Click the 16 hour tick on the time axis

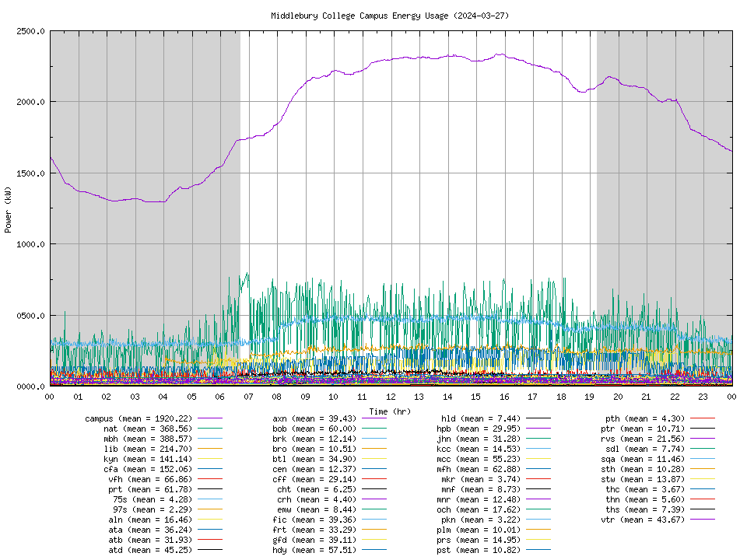point(504,397)
